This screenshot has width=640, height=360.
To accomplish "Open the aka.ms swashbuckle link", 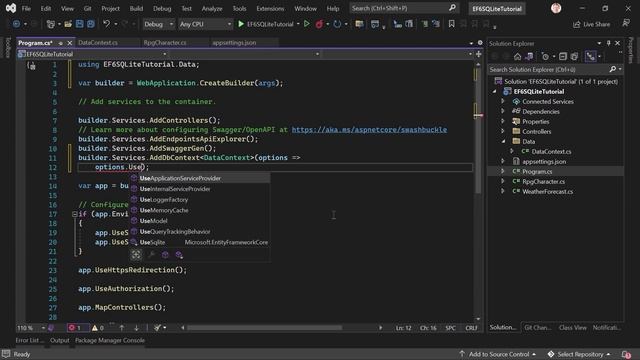I will pos(369,129).
